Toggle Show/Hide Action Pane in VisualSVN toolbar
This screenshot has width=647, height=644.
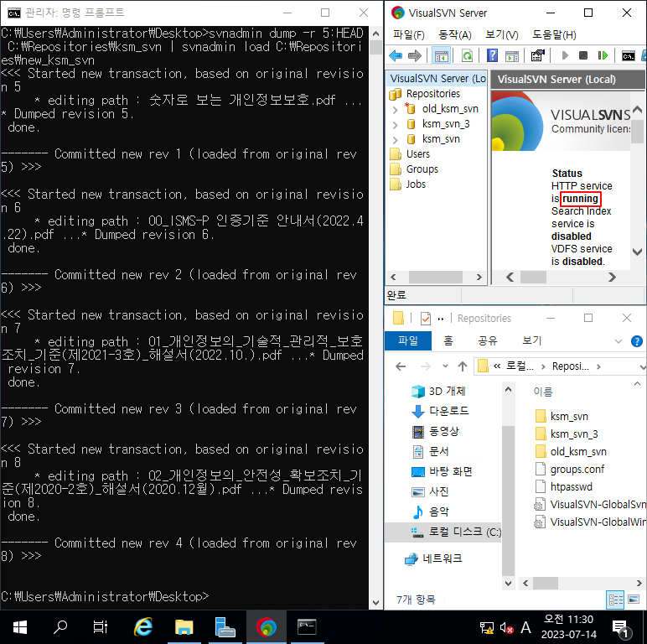512,55
